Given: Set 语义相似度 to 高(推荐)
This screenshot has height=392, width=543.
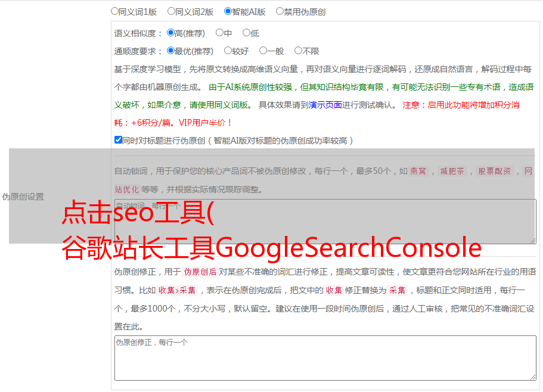Looking at the screenshot, I should pos(170,33).
